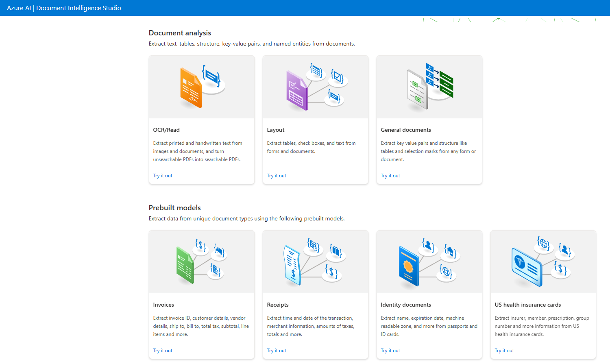Open Try it out under Invoices

tap(163, 351)
